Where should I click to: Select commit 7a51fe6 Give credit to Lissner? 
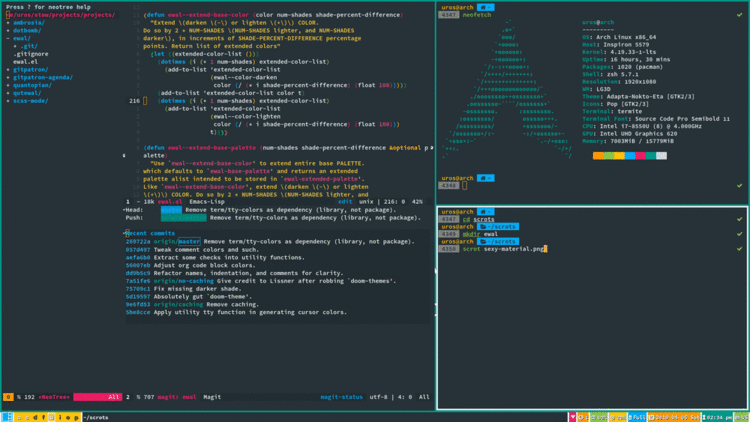(x=261, y=281)
